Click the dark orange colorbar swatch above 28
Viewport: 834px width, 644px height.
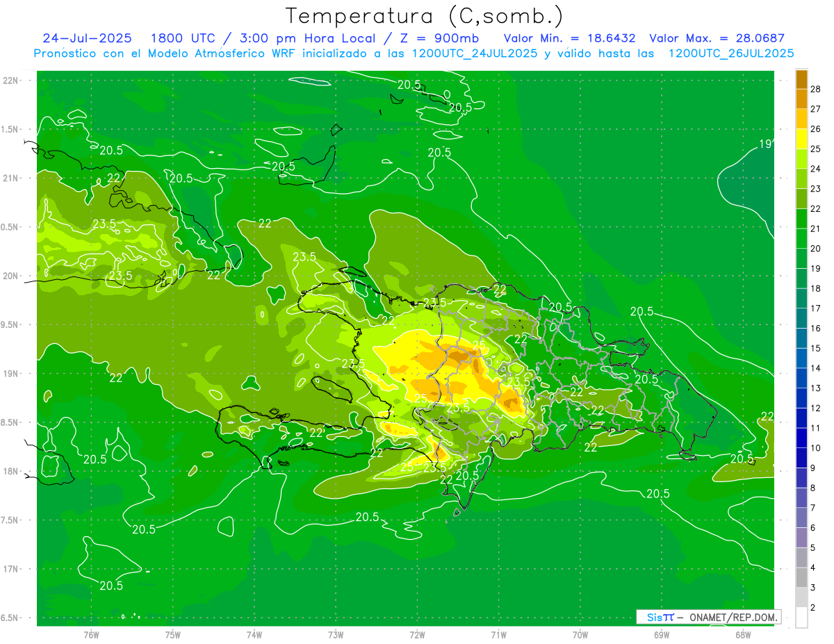tap(801, 79)
